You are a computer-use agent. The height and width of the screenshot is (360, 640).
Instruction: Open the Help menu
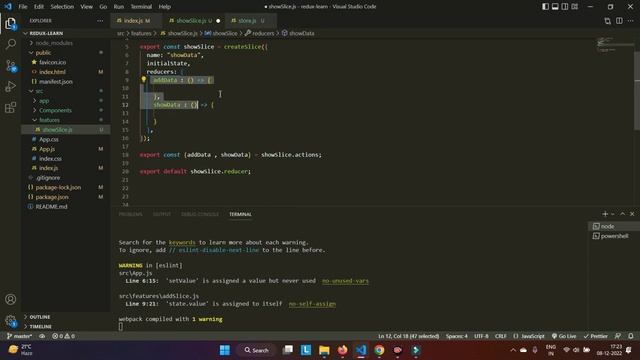coord(164,7)
